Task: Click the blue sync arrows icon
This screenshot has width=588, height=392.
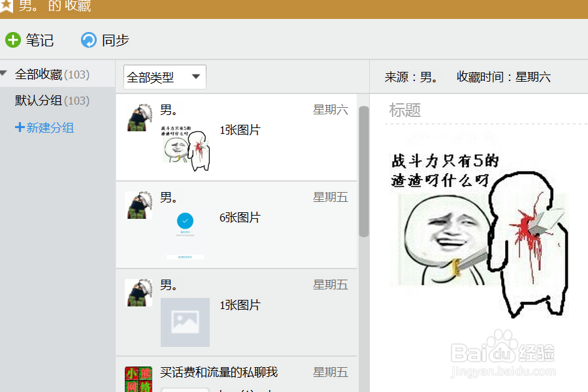Action: point(89,40)
